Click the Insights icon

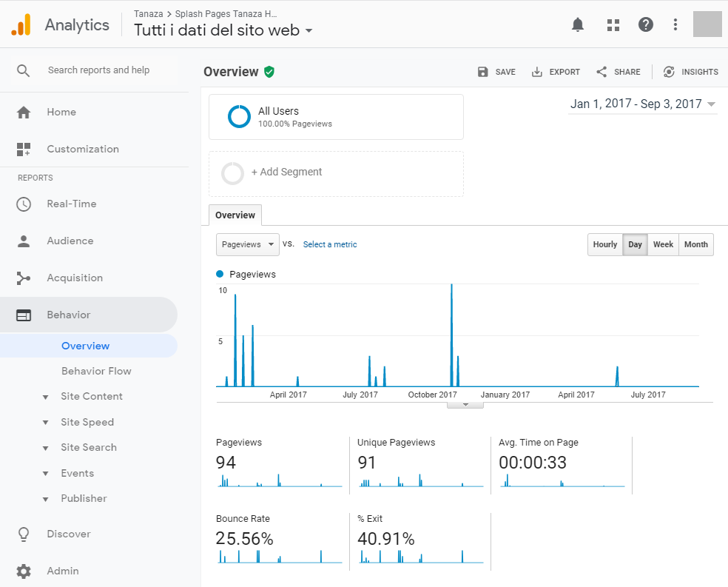tap(669, 72)
